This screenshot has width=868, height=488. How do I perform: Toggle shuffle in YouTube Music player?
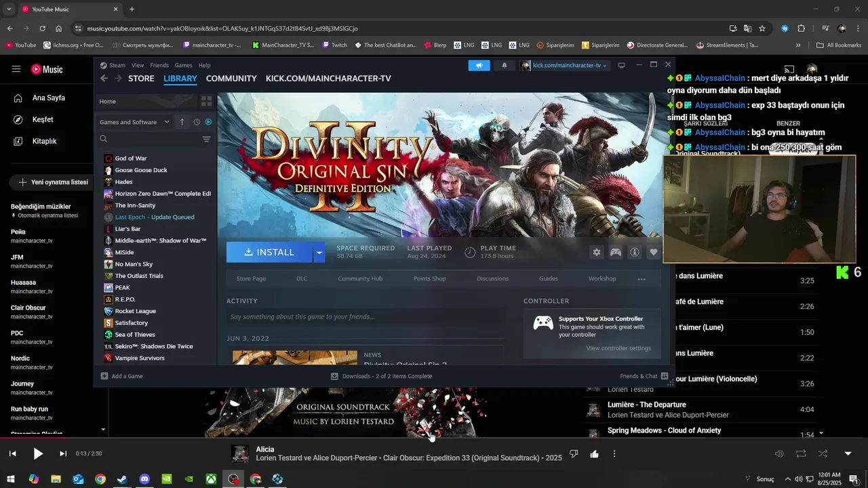[823, 453]
